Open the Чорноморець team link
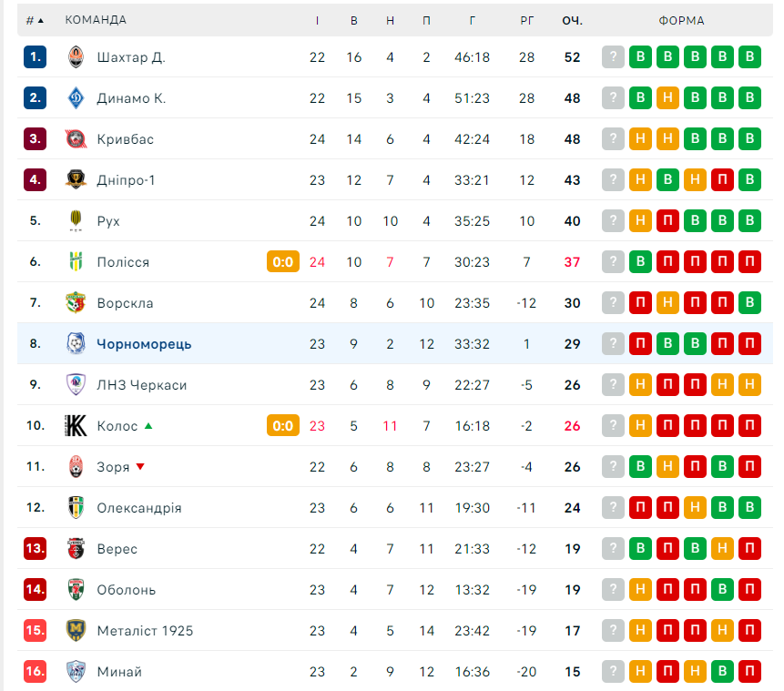The image size is (784, 691). (x=144, y=344)
